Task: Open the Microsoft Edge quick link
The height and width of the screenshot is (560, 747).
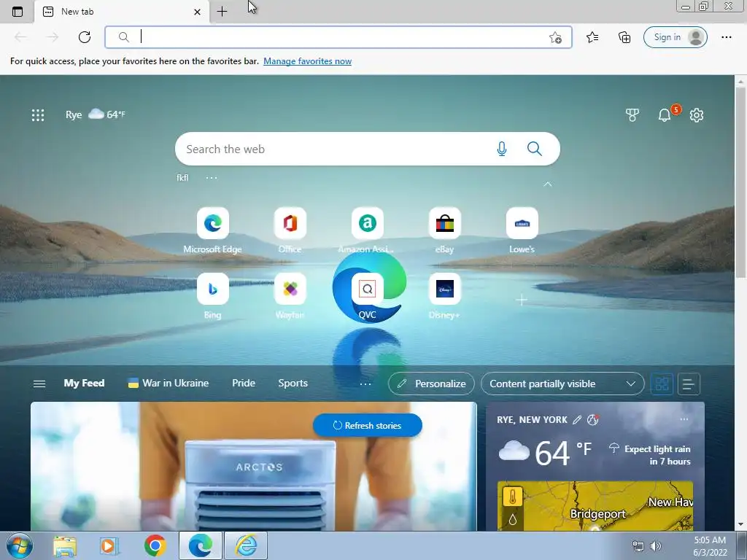Action: [212, 230]
